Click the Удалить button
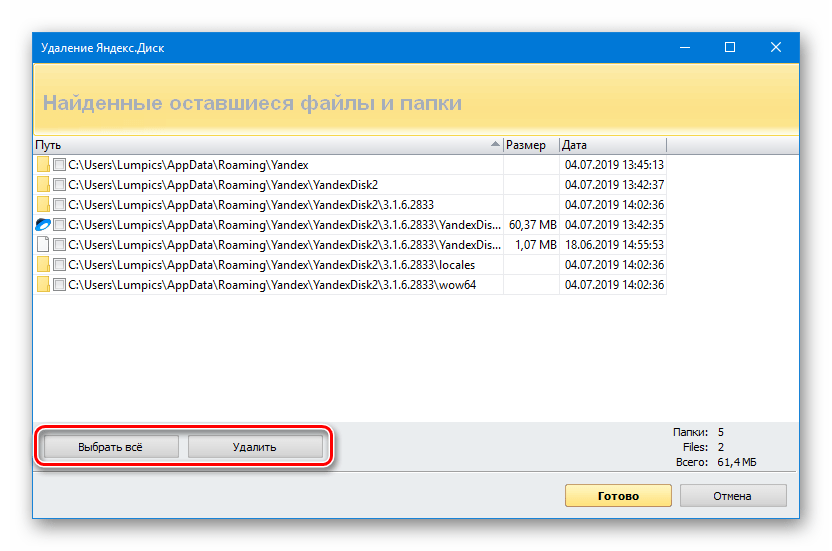Viewport: 832px width, 551px height. click(255, 447)
